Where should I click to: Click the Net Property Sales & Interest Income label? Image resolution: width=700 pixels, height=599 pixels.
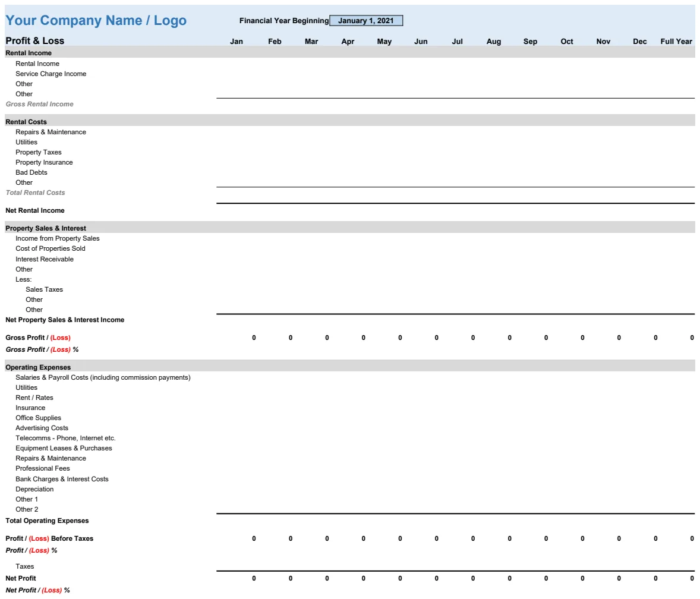point(65,320)
